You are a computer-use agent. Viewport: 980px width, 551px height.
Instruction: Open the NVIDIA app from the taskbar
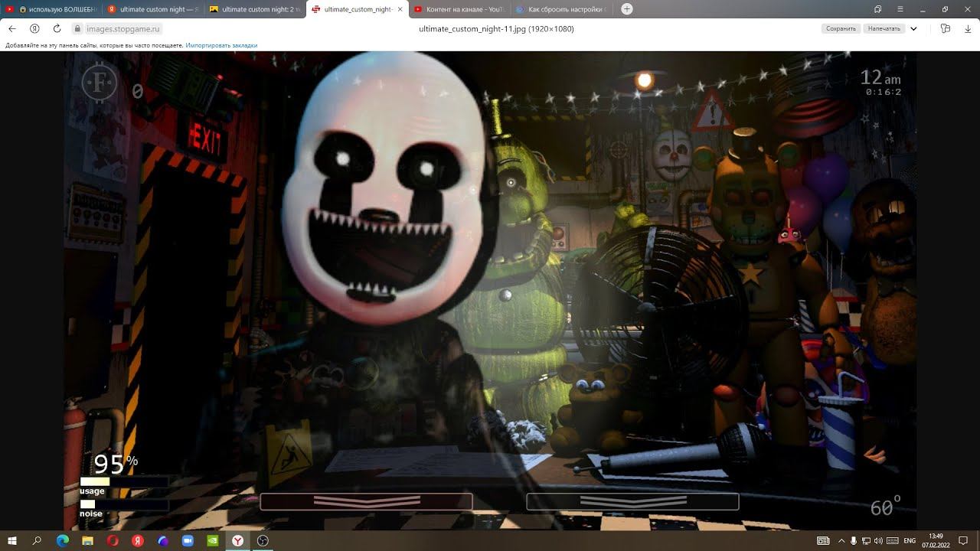tap(213, 540)
